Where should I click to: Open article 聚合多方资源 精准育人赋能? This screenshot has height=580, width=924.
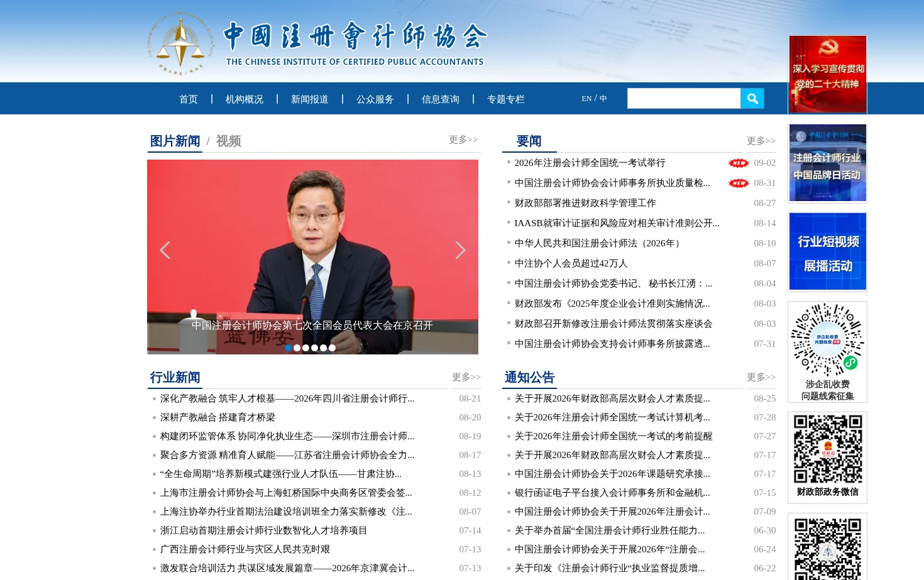click(x=287, y=455)
